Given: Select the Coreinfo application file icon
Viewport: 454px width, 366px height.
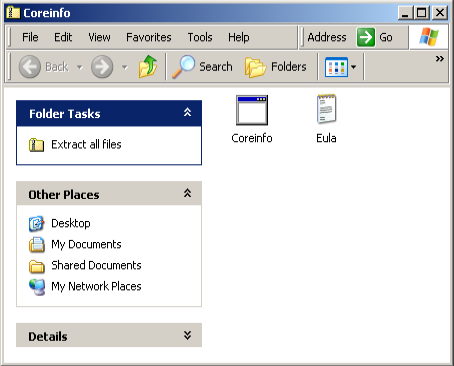Looking at the screenshot, I should (252, 110).
